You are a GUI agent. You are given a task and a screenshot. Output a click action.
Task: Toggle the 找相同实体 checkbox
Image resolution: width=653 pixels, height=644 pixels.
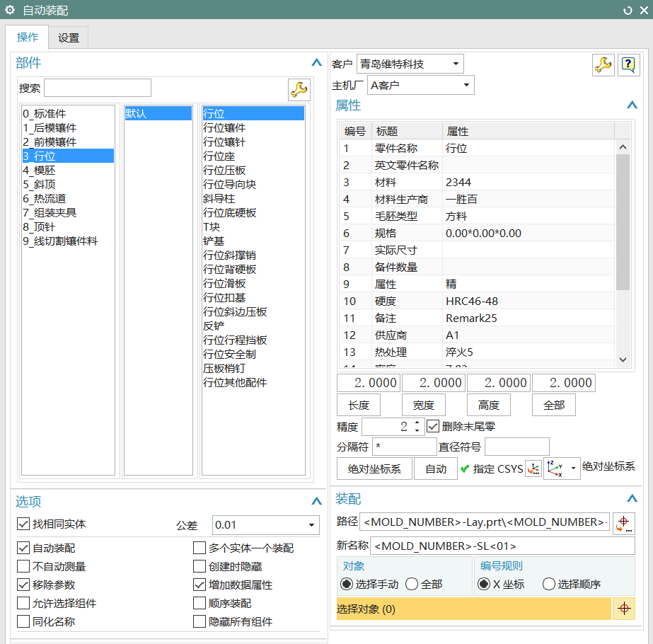click(x=23, y=524)
